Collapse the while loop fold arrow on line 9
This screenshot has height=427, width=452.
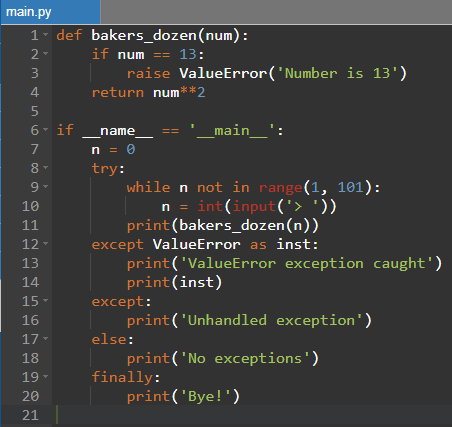(45, 186)
